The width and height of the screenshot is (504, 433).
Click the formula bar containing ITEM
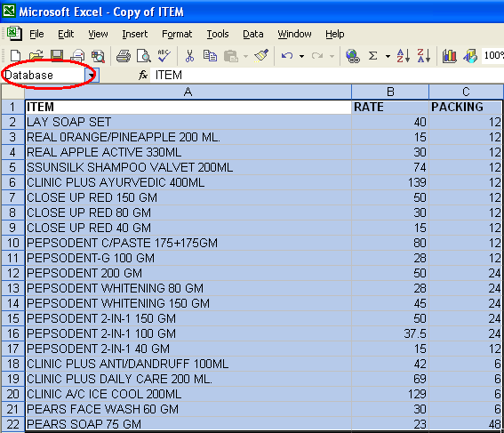click(327, 76)
